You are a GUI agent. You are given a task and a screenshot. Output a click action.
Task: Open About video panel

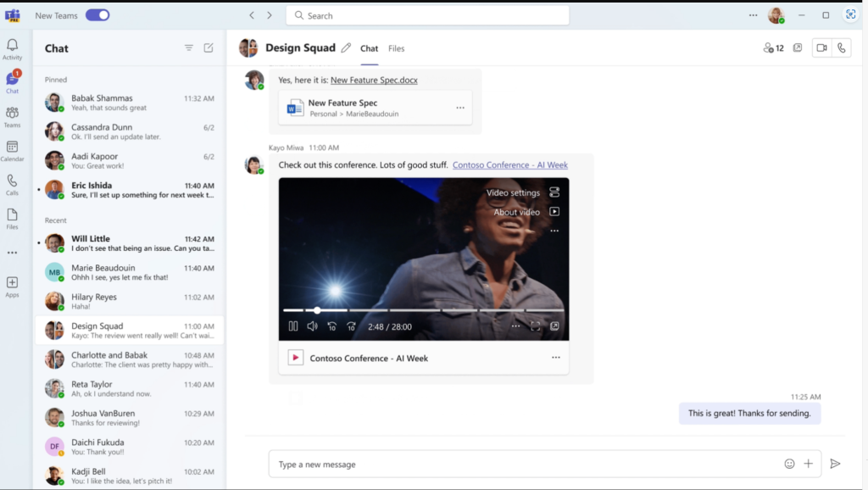[526, 212]
